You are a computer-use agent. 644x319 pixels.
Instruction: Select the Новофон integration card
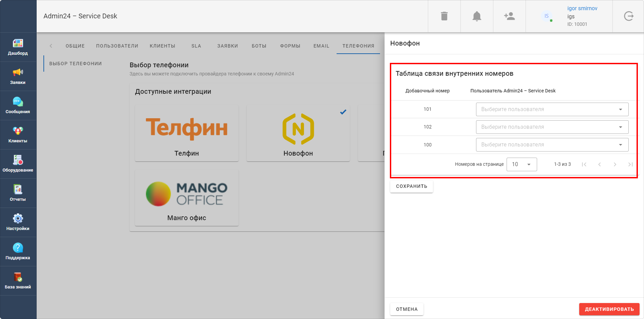pyautogui.click(x=298, y=133)
